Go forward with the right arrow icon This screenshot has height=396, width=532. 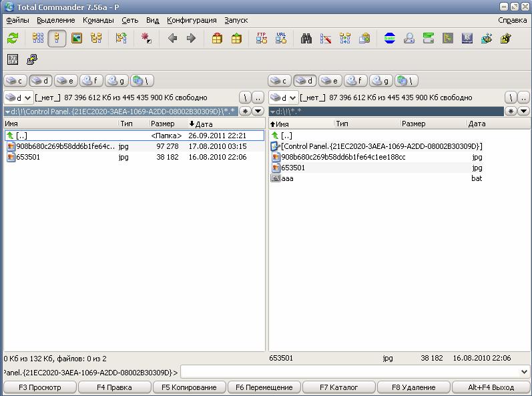tap(192, 38)
